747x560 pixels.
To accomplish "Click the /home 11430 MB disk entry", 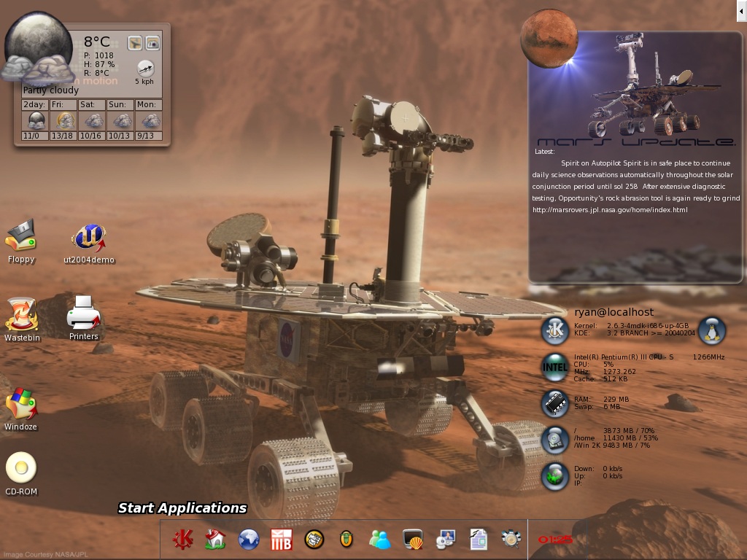I will (616, 437).
